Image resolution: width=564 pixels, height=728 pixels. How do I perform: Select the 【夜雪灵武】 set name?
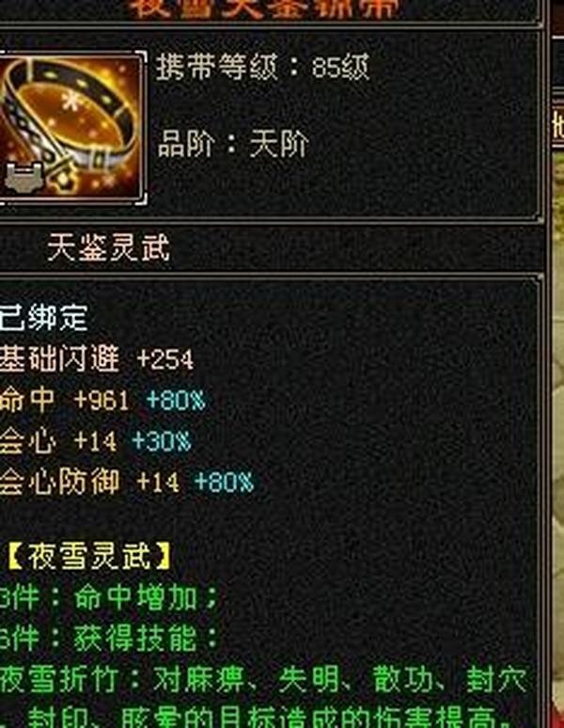pos(89,556)
